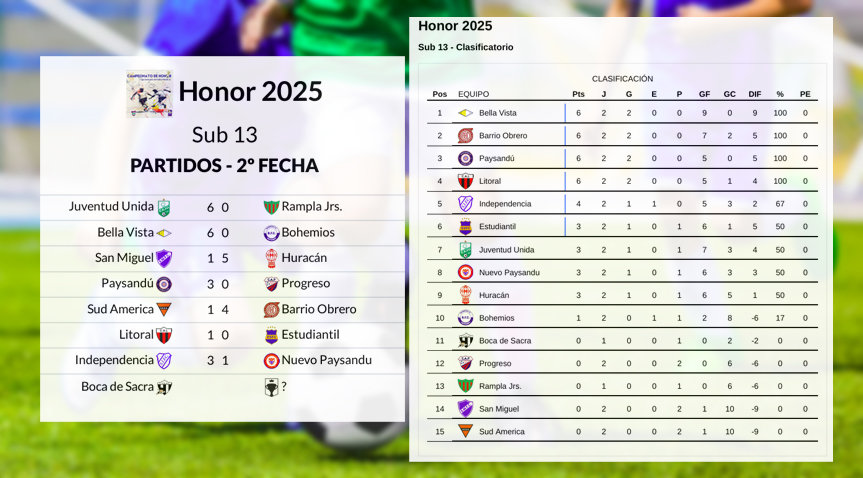The height and width of the screenshot is (478, 863).
Task: Click the Boca de Sacra crest in match list
Action: click(x=164, y=387)
